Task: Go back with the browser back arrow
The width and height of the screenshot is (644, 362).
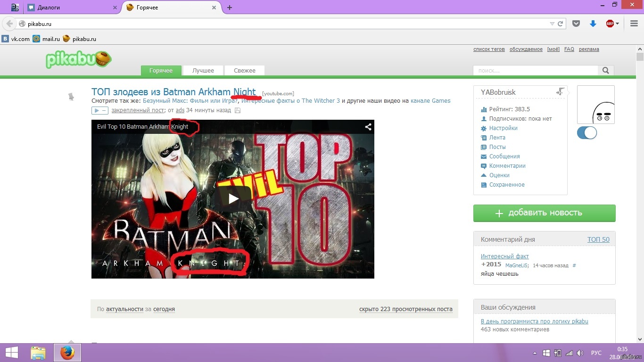Action: [x=9, y=24]
